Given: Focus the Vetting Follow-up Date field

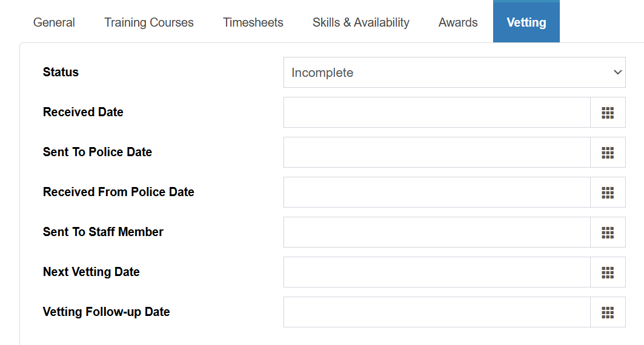Looking at the screenshot, I should (x=437, y=312).
